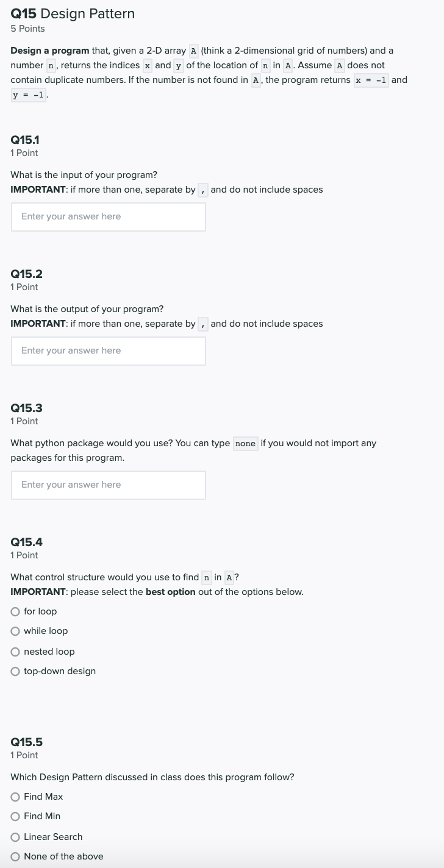Select the 'Find Min' option

click(15, 816)
